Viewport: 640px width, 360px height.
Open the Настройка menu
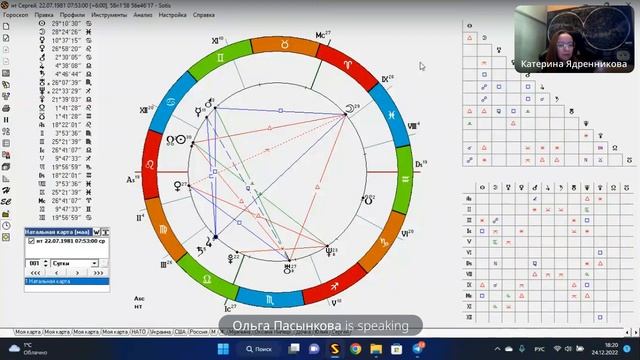click(x=172, y=15)
